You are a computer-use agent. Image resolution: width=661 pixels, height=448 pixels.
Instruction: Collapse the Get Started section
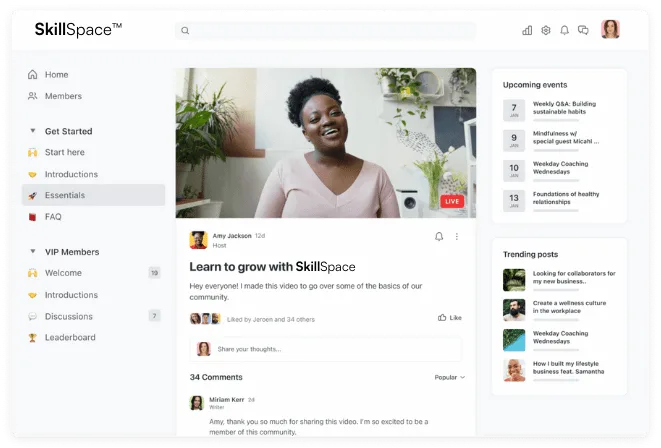tap(32, 131)
